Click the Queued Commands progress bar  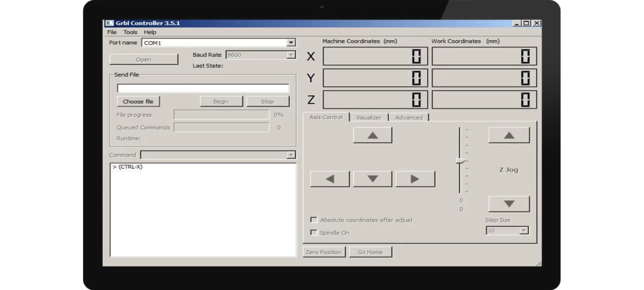[x=221, y=127]
